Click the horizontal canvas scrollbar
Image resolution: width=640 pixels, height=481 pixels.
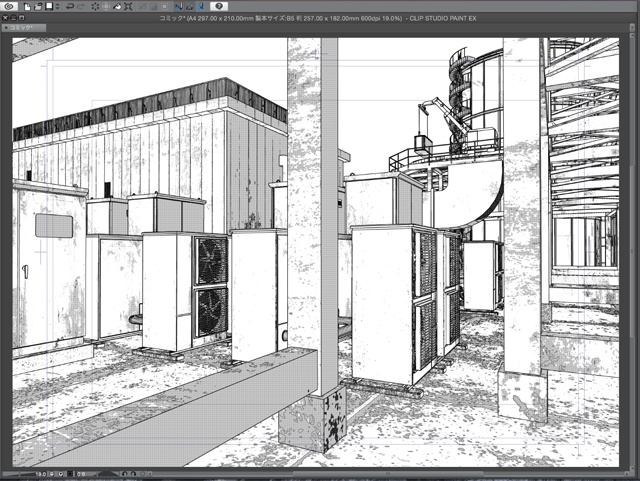tap(388, 474)
